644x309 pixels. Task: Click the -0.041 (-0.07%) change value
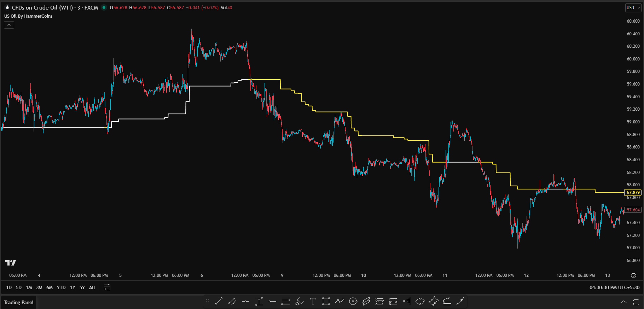[202, 8]
